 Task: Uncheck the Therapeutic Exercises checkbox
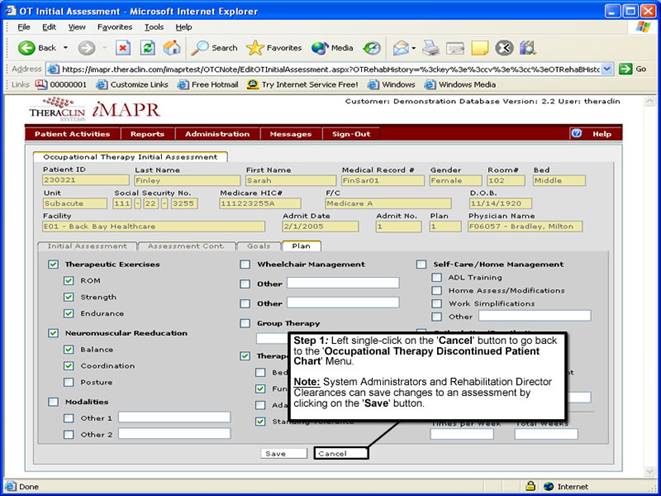53,264
